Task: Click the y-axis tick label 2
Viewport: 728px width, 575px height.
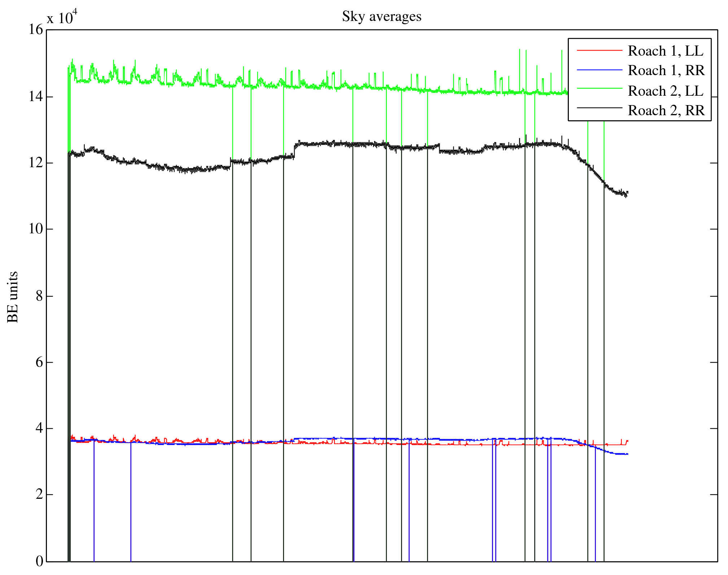Action: 39,494
